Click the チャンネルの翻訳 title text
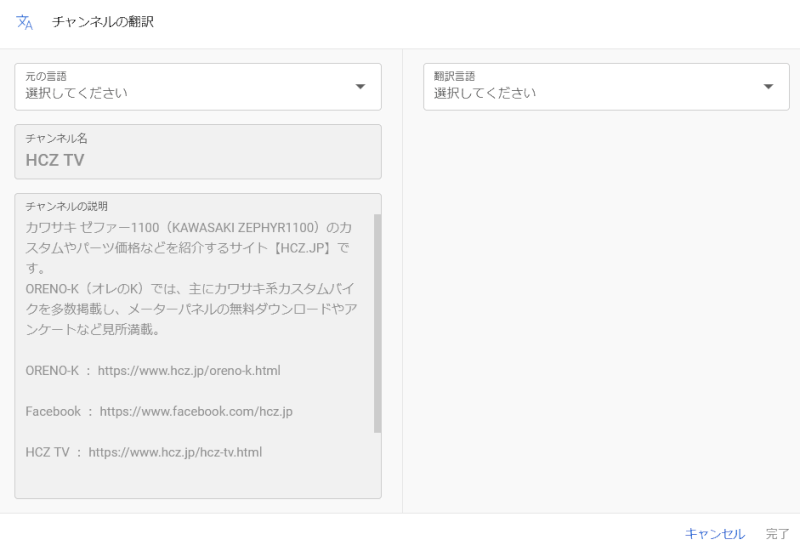The image size is (800, 551). pos(103,22)
